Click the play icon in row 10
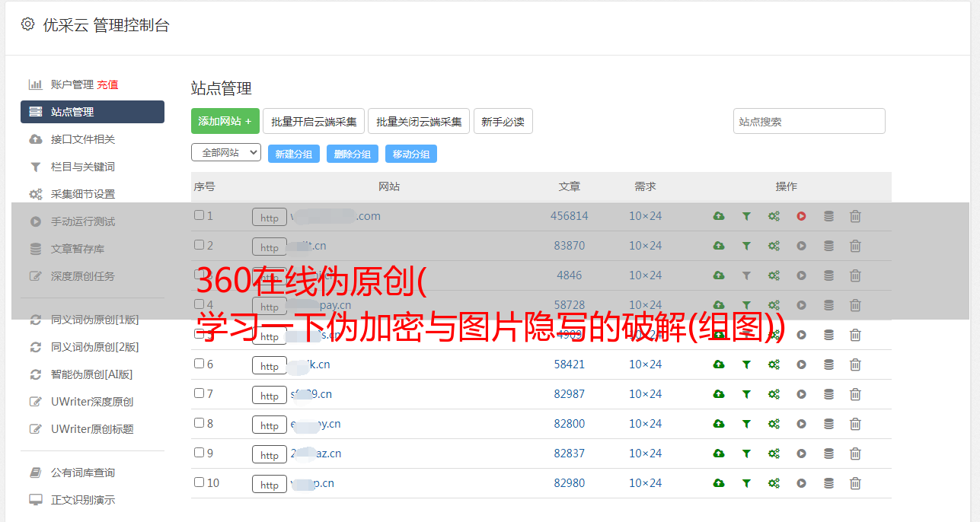Image resolution: width=980 pixels, height=522 pixels. [x=801, y=483]
